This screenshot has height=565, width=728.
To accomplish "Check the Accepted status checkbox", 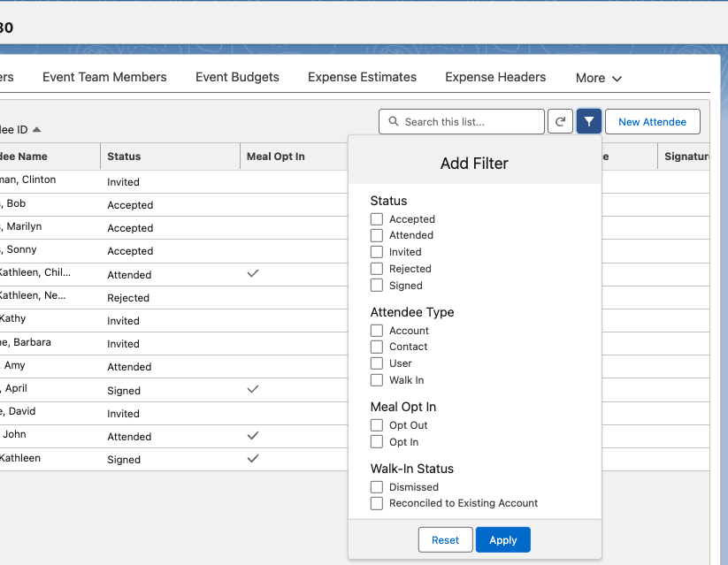I will (377, 219).
